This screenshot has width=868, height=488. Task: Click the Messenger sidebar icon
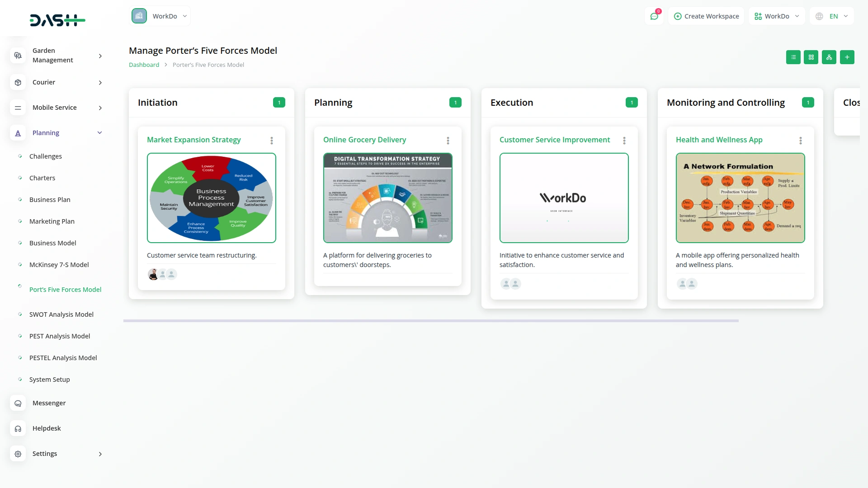[x=18, y=403]
